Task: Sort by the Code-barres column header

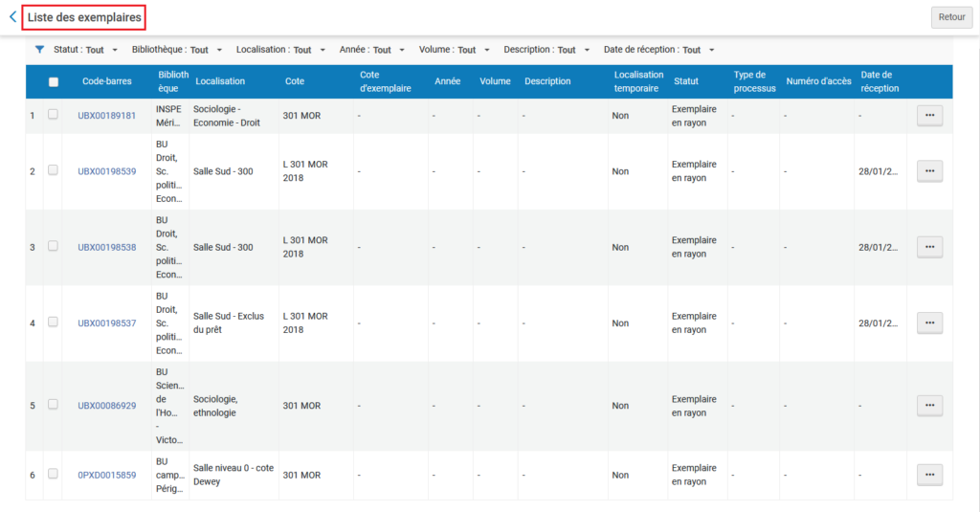Action: point(107,81)
